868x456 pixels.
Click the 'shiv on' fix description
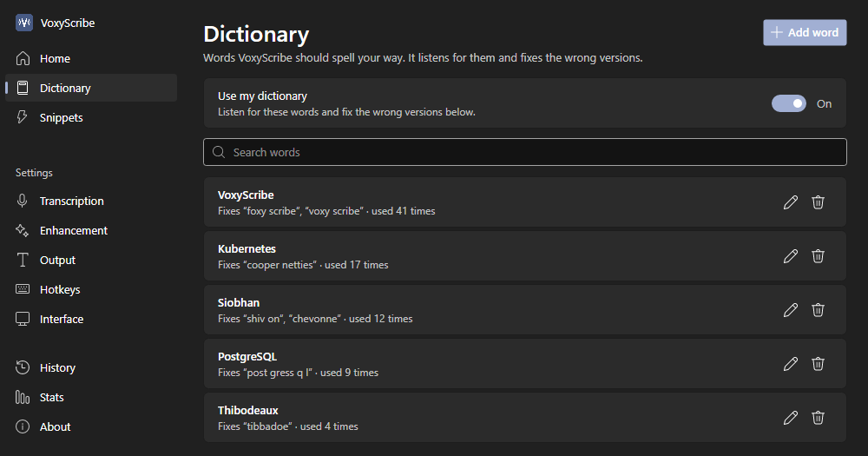315,319
